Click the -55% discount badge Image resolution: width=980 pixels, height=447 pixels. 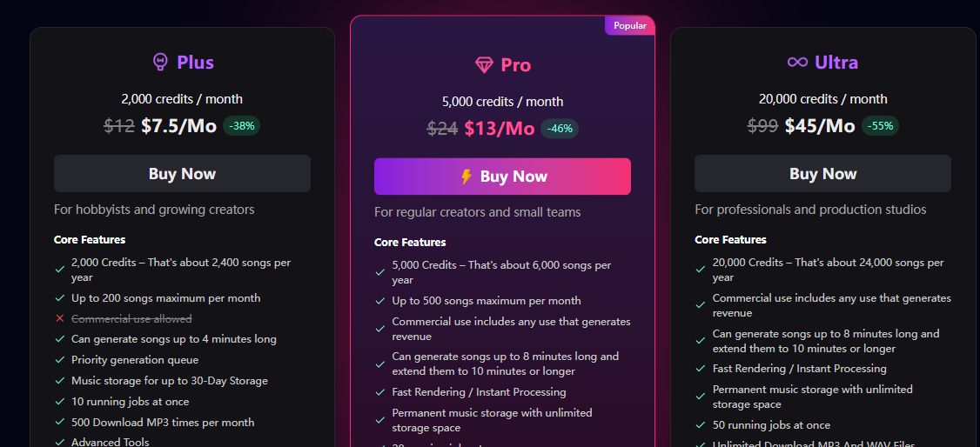tap(880, 126)
